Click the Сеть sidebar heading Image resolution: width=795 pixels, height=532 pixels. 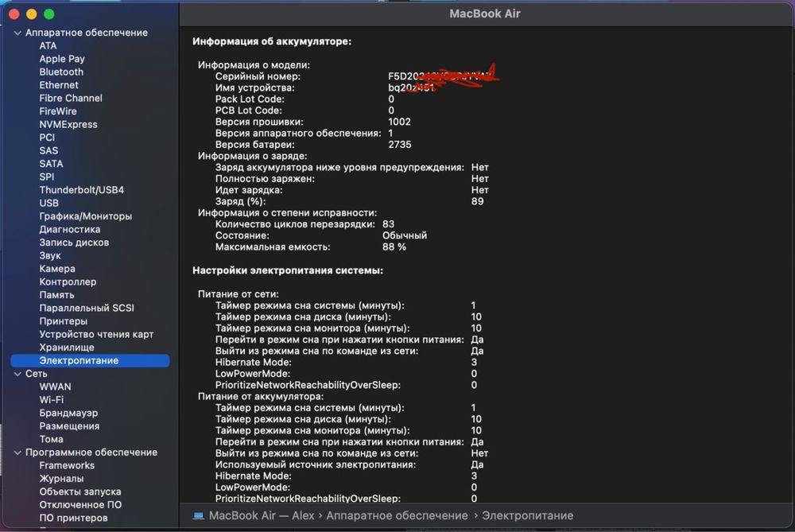coord(37,374)
